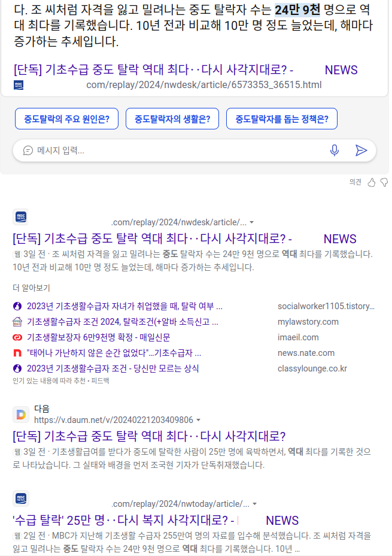Click the socialworker1105.tistory domain text

click(326, 306)
